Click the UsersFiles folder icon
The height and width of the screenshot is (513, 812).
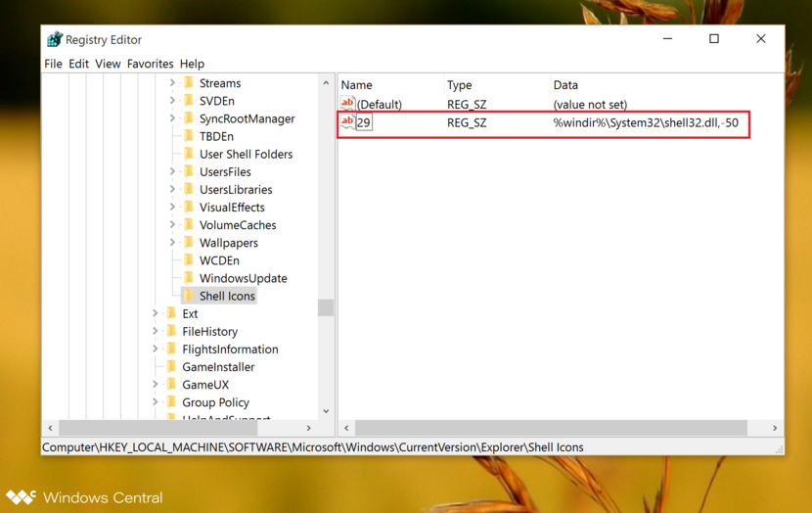pos(189,171)
